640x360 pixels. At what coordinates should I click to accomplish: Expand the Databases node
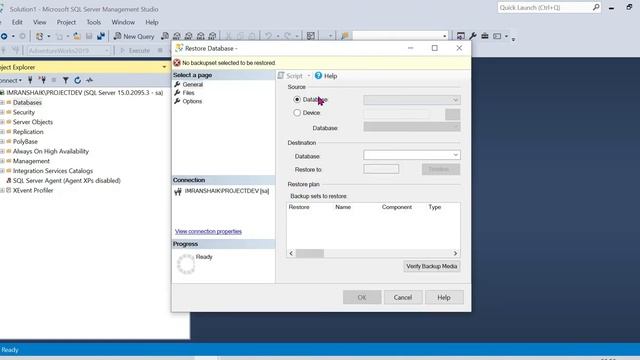pos(2,102)
